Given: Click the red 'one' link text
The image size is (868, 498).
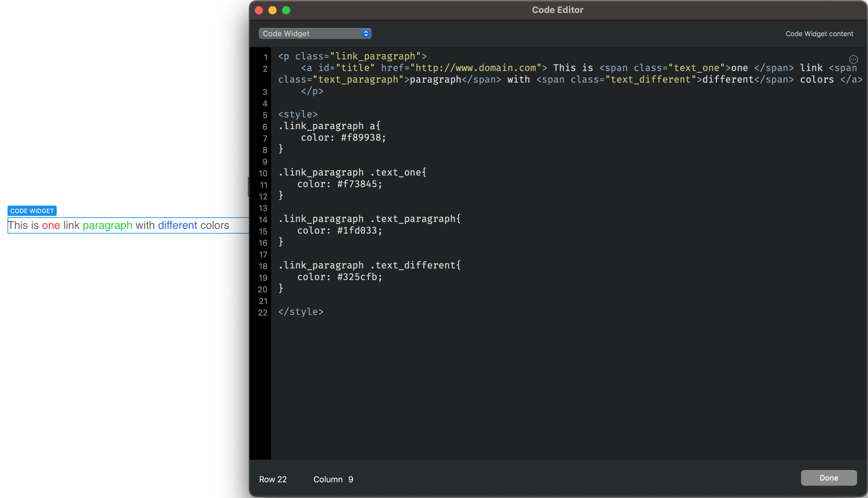Looking at the screenshot, I should point(51,225).
